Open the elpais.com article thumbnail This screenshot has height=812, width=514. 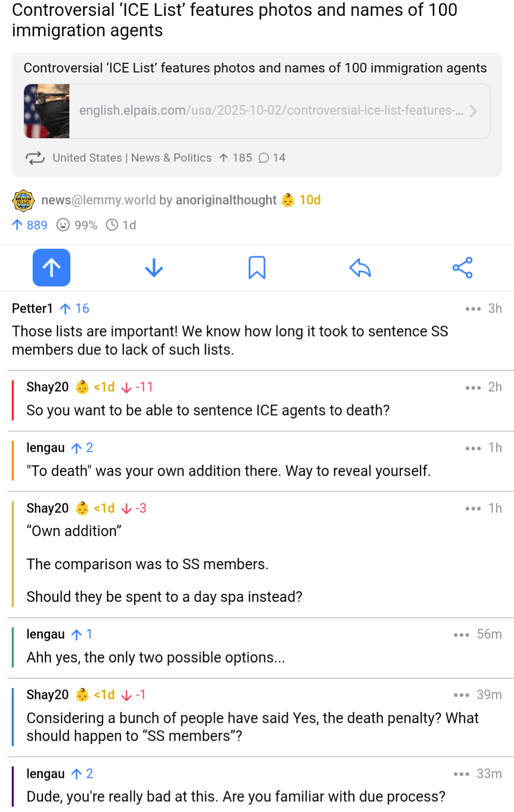pos(47,111)
